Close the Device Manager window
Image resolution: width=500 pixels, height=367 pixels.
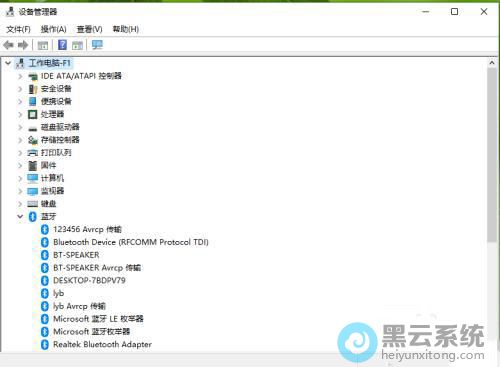[x=484, y=12]
